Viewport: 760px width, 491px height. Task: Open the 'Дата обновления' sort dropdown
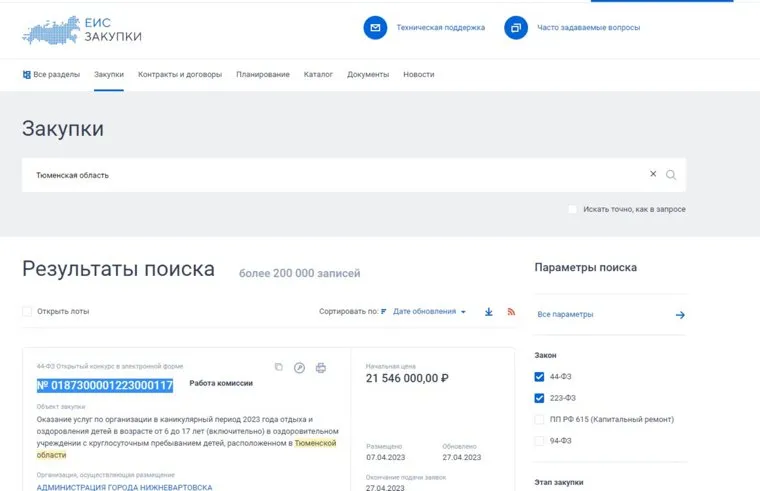click(429, 312)
